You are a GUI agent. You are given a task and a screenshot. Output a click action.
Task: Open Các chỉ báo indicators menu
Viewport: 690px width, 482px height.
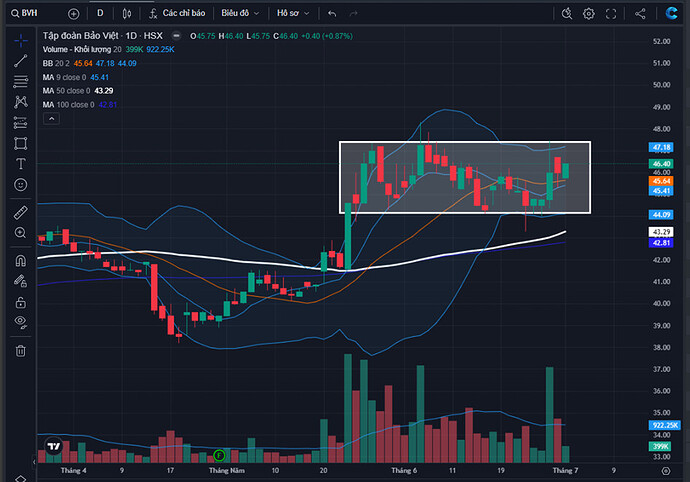(x=177, y=13)
